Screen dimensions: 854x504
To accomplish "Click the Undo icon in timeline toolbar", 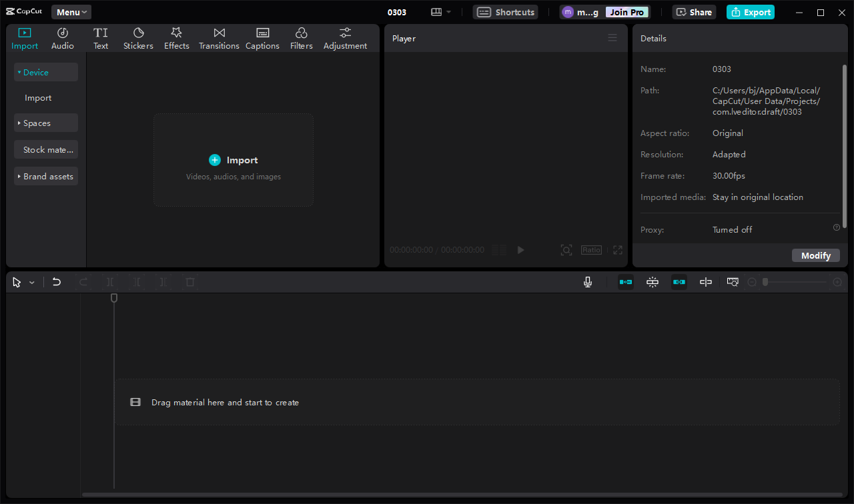I will pyautogui.click(x=57, y=281).
